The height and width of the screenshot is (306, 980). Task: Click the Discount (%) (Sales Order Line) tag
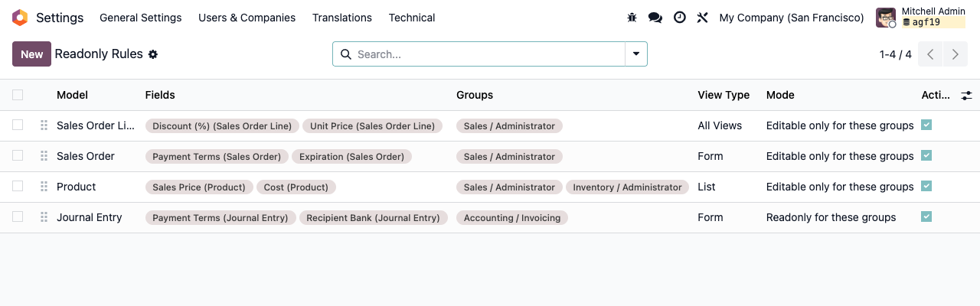coord(222,126)
